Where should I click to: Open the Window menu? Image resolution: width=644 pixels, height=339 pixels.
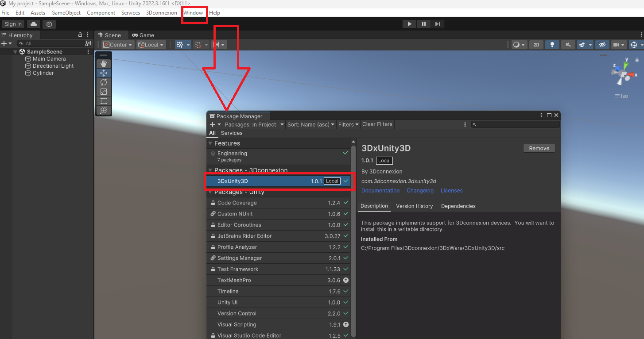tap(193, 13)
